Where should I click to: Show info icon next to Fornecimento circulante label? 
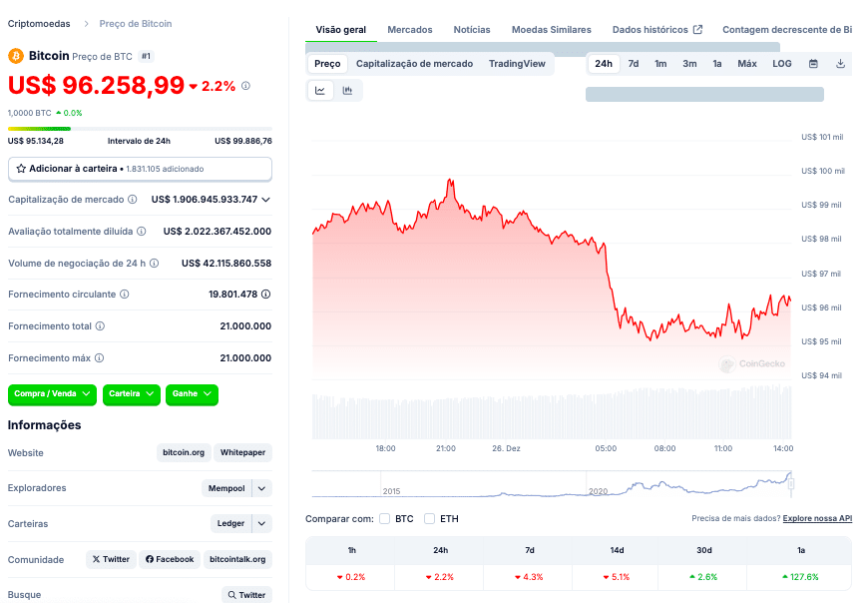pyautogui.click(x=125, y=295)
